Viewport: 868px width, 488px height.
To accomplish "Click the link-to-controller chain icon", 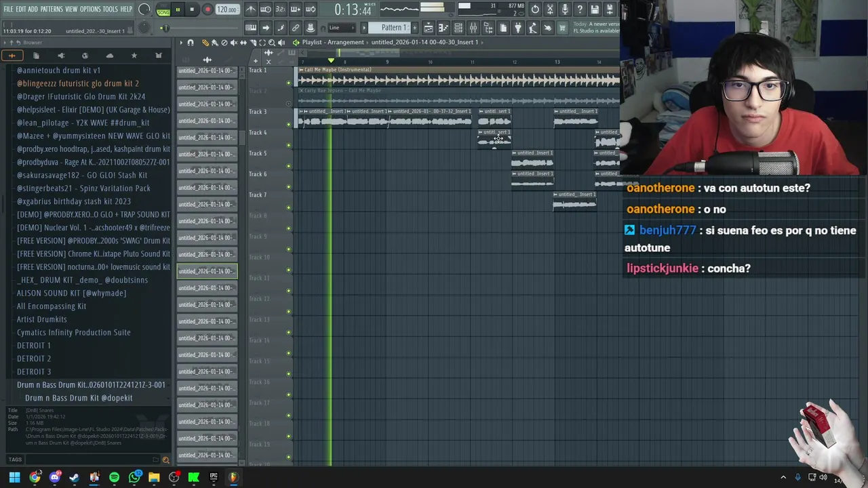I will (296, 28).
